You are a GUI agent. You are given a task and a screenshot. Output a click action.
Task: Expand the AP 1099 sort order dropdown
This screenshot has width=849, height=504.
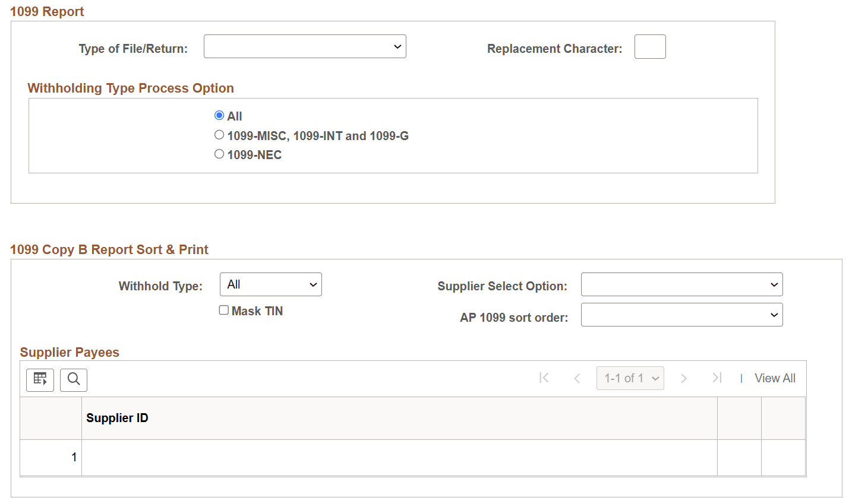click(681, 315)
